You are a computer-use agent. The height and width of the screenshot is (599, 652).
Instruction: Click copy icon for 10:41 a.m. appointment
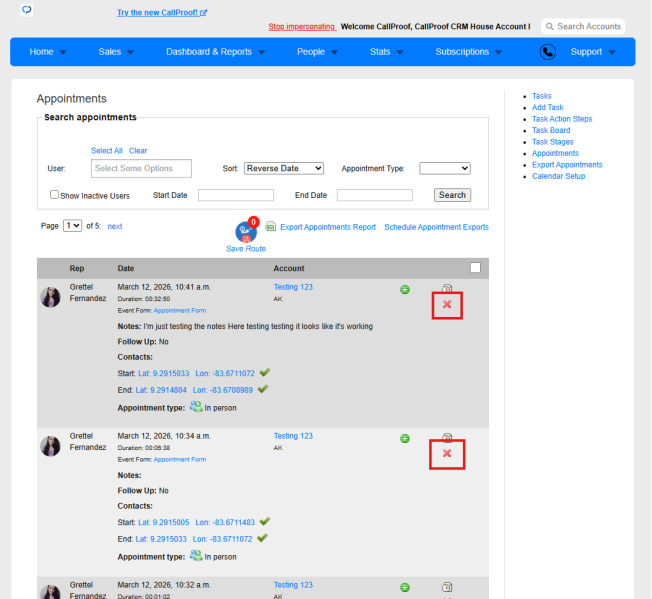(447, 288)
